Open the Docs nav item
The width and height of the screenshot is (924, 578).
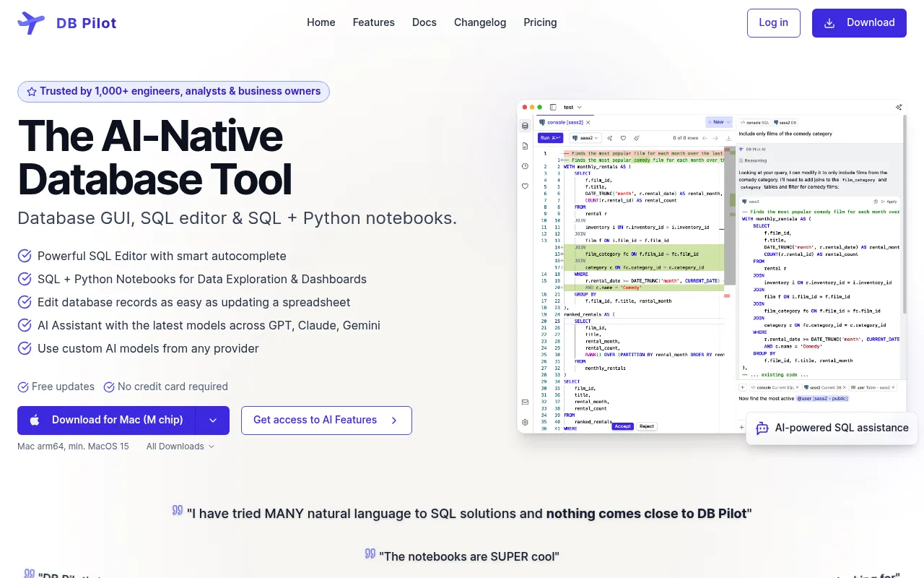coord(424,22)
